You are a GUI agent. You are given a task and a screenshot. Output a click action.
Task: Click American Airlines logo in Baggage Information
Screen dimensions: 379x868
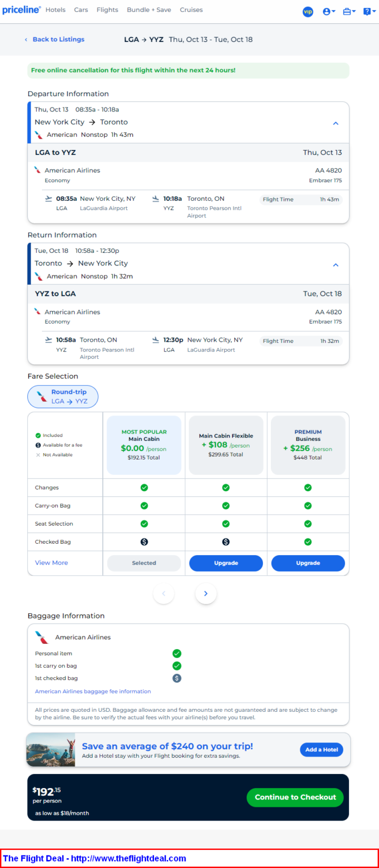42,637
